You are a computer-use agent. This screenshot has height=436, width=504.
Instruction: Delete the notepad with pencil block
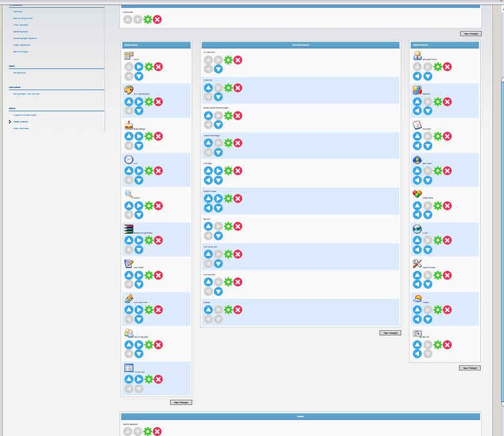pos(158,275)
